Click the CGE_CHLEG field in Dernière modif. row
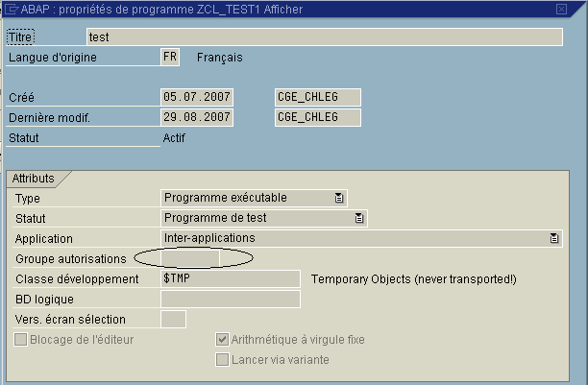 (x=318, y=117)
